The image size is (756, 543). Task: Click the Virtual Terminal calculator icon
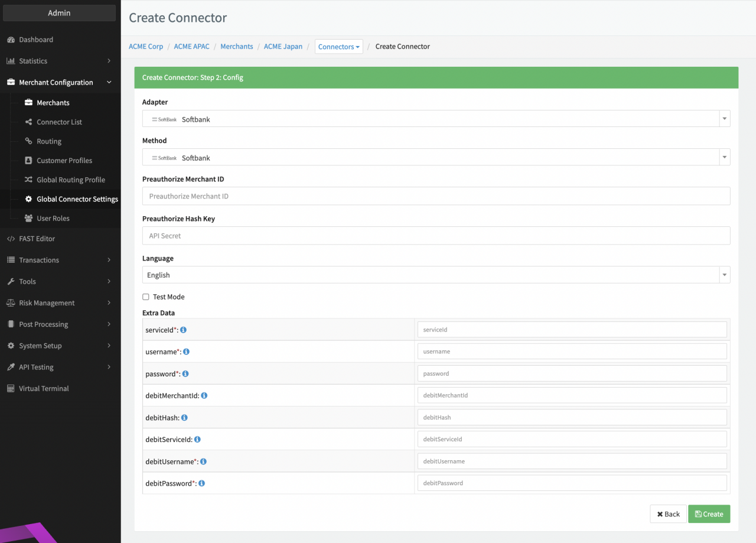tap(11, 389)
